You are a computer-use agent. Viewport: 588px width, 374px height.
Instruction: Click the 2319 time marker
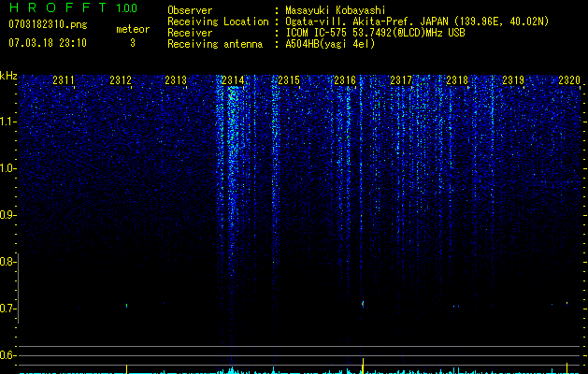tap(513, 79)
